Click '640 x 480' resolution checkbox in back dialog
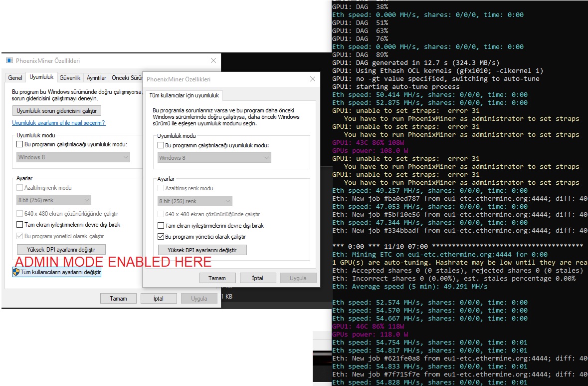588x386 pixels. [20, 214]
